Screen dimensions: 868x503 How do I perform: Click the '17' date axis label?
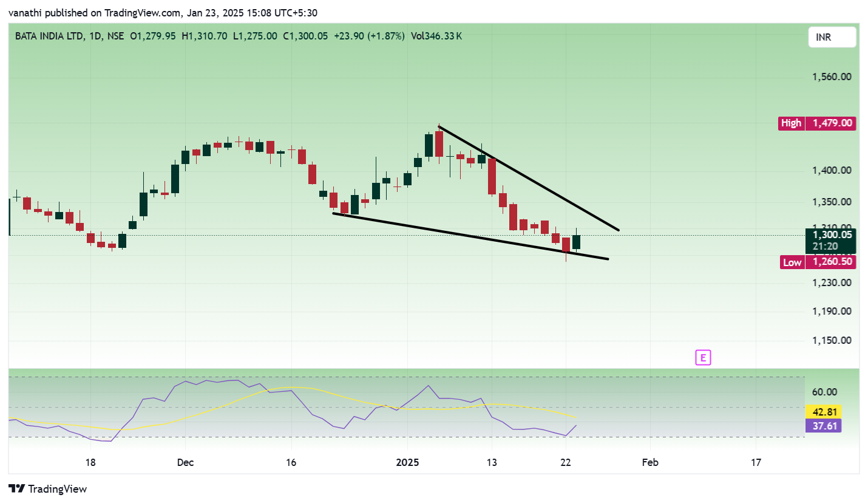pyautogui.click(x=756, y=463)
